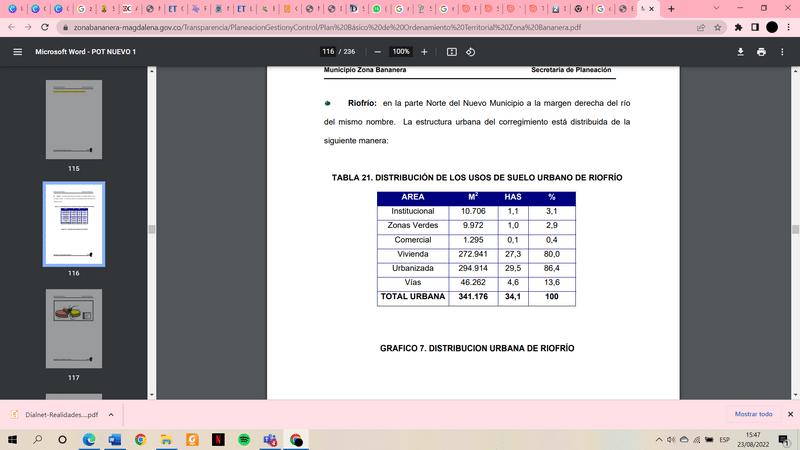Select page 116 thumbnail

point(73,224)
